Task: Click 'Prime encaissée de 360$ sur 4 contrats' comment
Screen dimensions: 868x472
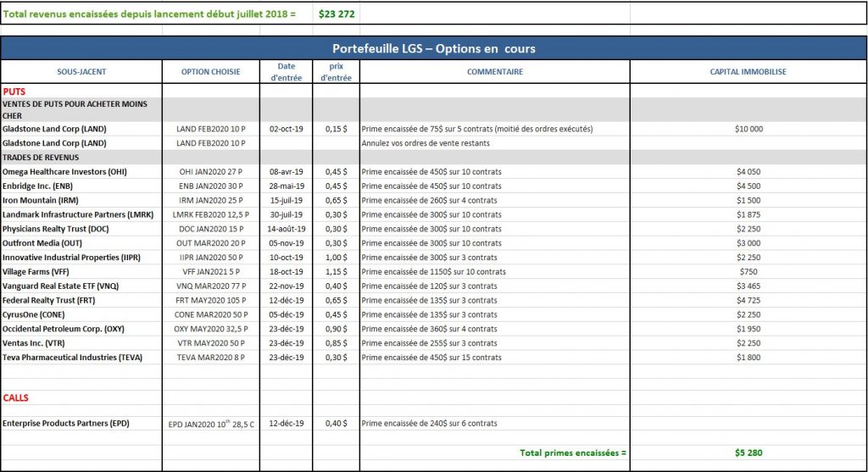Action: coord(429,330)
